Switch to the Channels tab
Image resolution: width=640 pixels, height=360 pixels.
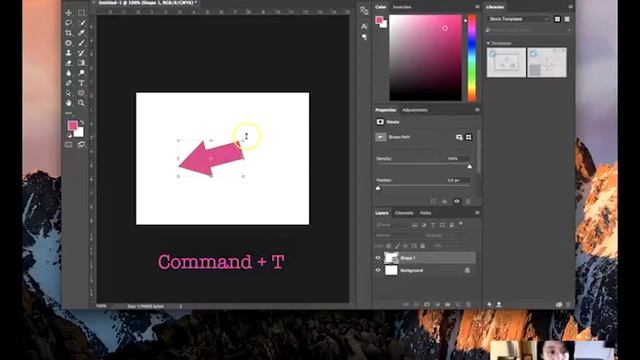tap(404, 213)
